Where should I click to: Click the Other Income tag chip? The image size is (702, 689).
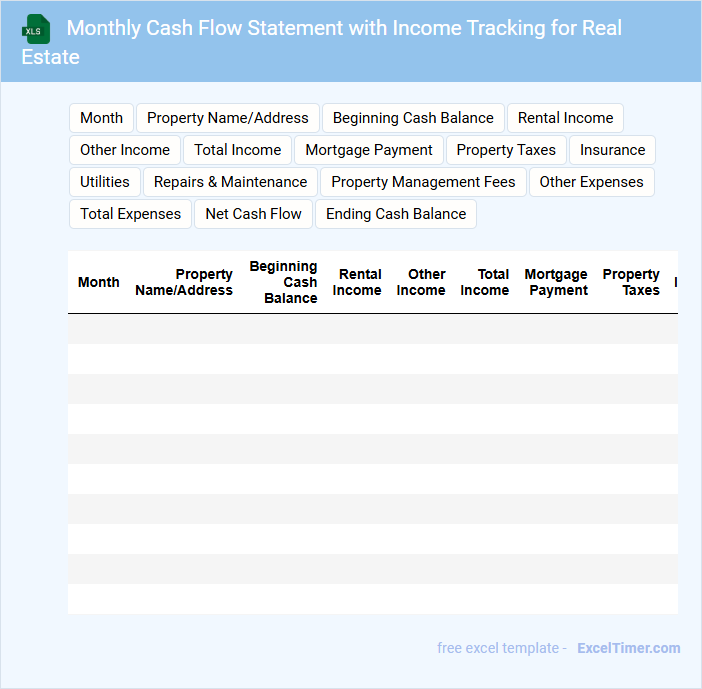[124, 150]
